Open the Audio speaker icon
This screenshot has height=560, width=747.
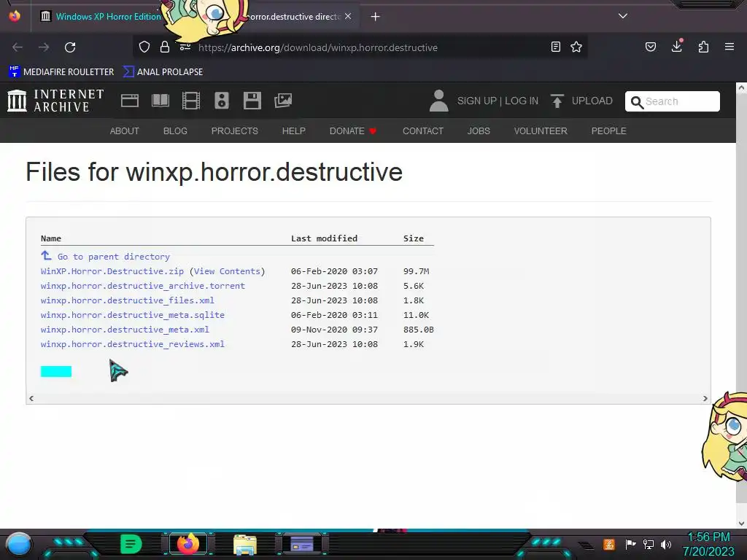pos(222,101)
